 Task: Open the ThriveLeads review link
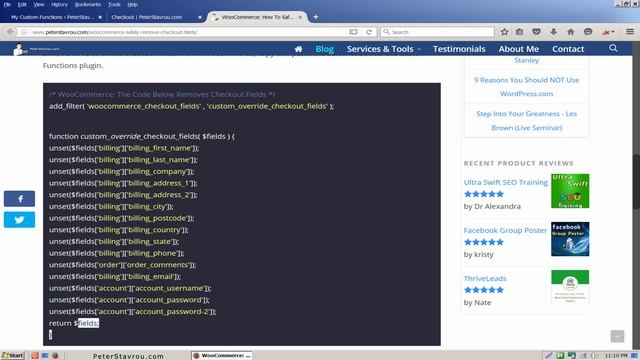point(485,278)
